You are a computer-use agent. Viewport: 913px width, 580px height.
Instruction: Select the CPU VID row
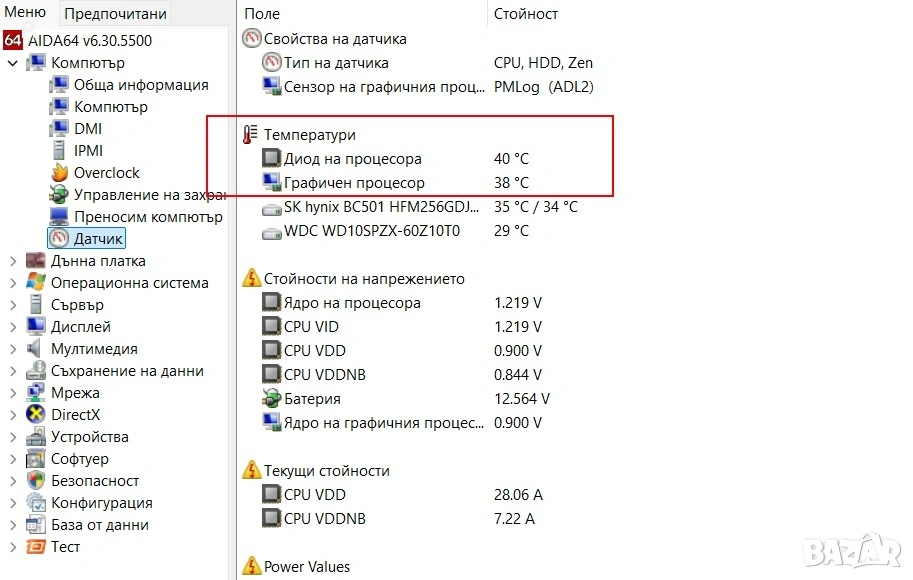click(402, 327)
